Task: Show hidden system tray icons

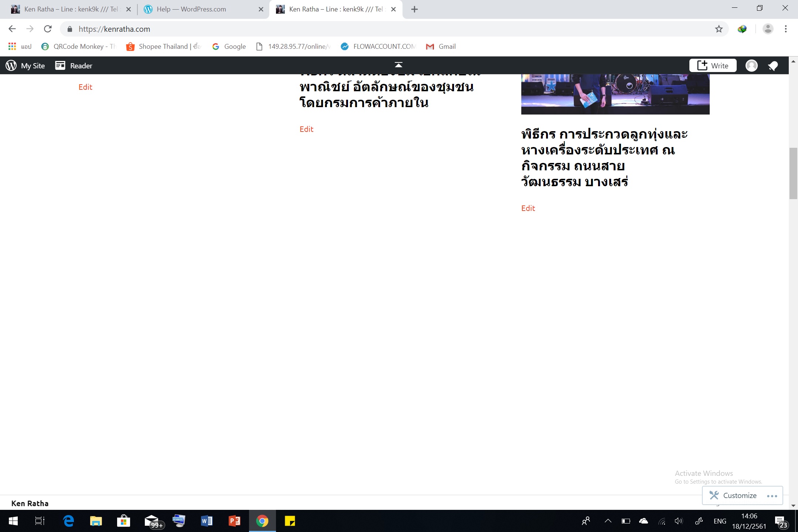Action: (x=608, y=521)
